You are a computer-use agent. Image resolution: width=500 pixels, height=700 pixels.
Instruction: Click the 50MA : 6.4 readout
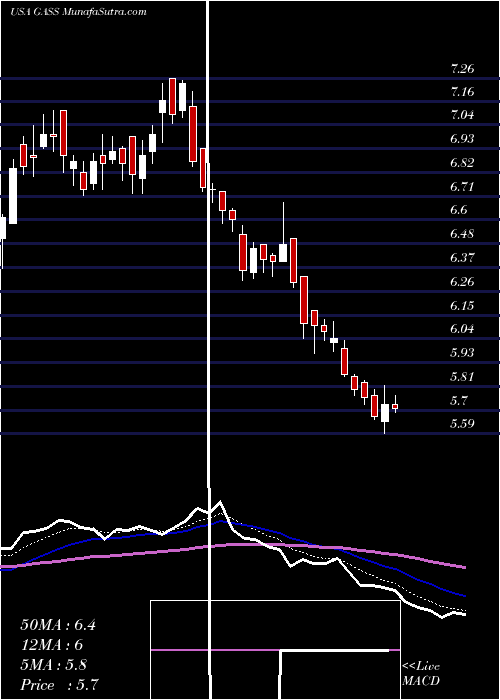pyautogui.click(x=58, y=625)
